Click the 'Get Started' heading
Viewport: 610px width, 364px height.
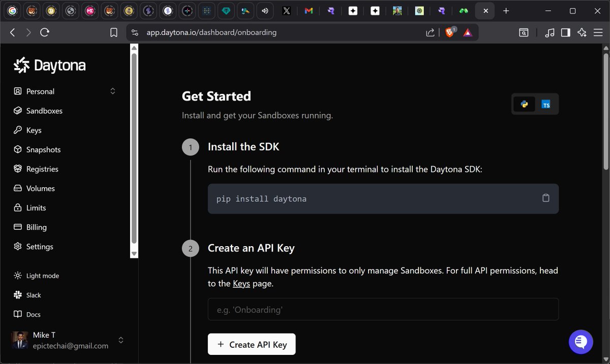(x=217, y=96)
